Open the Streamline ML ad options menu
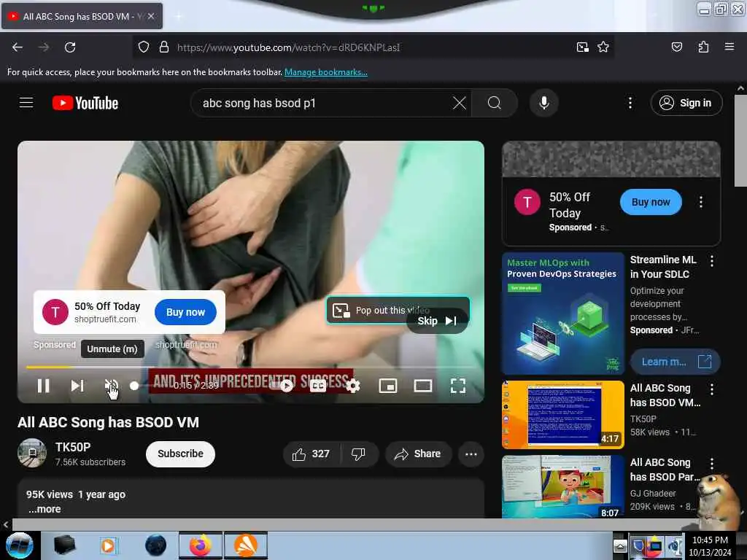This screenshot has height=560, width=747. pos(712,260)
